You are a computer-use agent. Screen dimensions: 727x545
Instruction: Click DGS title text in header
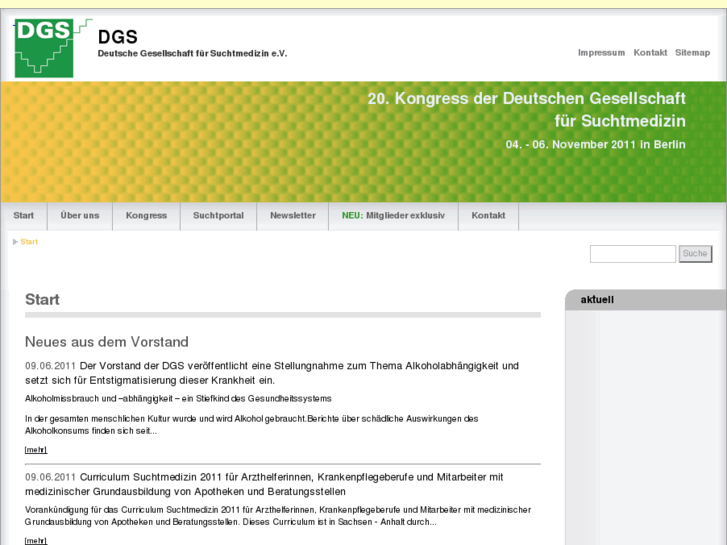118,37
